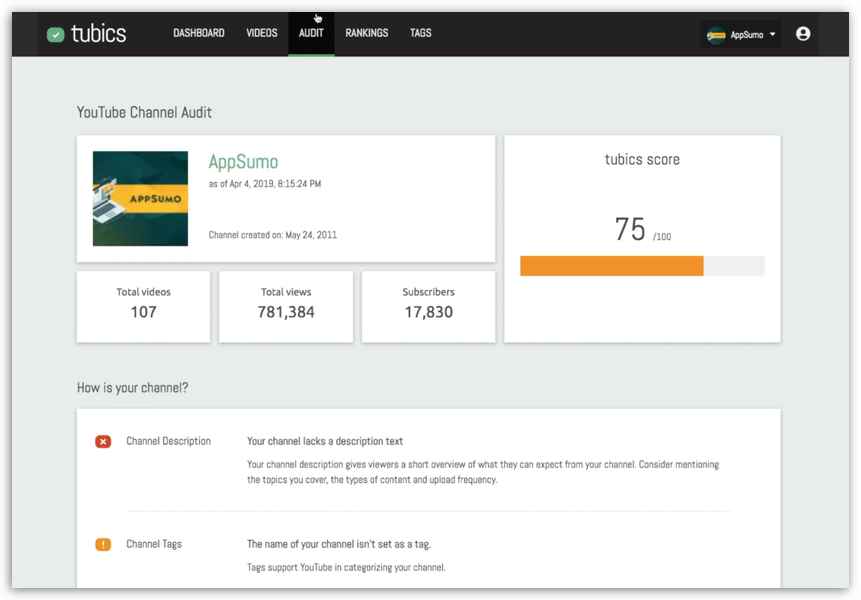Click the Channel Description audit label
Viewport: 861px width, 600px height.
[168, 441]
